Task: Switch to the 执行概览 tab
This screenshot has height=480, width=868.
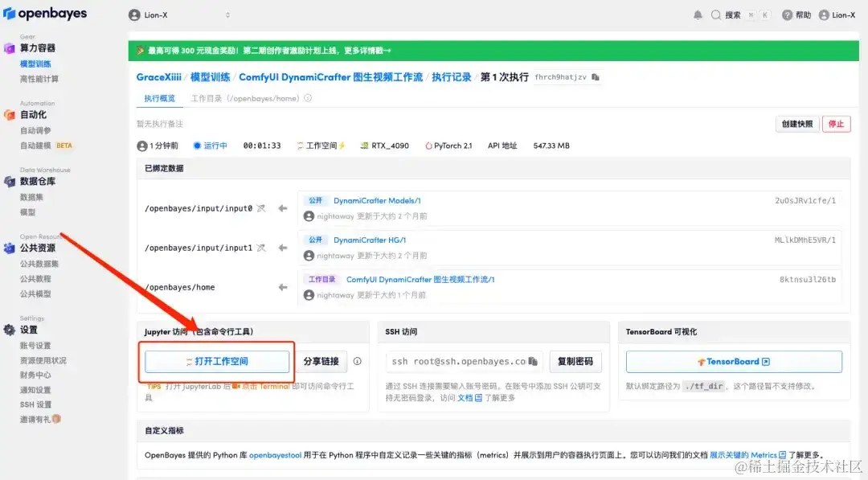Action: pos(159,98)
